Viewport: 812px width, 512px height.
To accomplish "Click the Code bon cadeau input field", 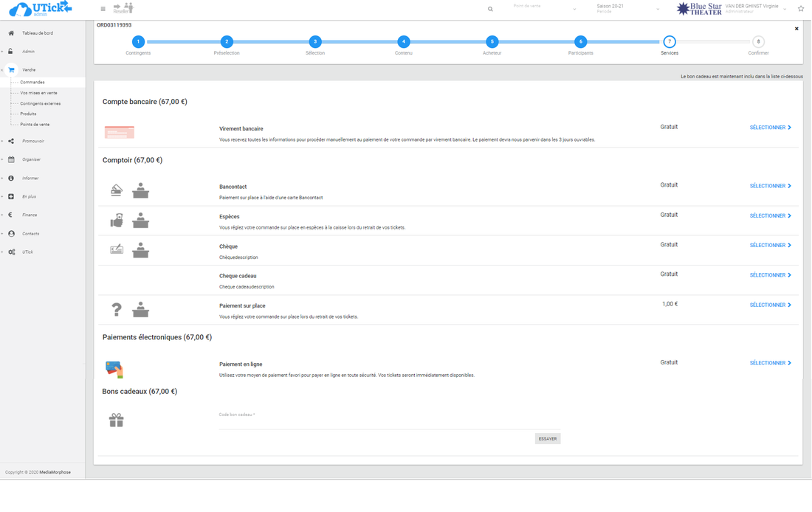I will coord(389,422).
